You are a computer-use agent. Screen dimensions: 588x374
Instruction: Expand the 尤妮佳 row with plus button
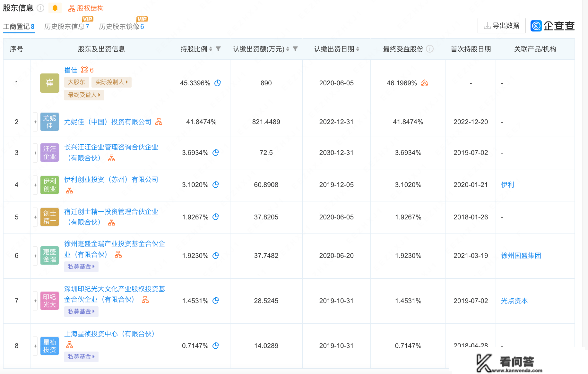coord(35,122)
